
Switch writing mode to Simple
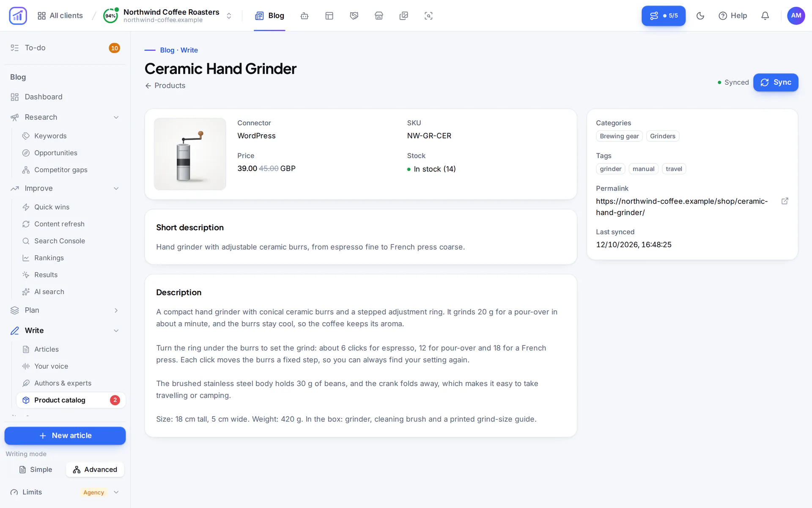pyautogui.click(x=36, y=469)
